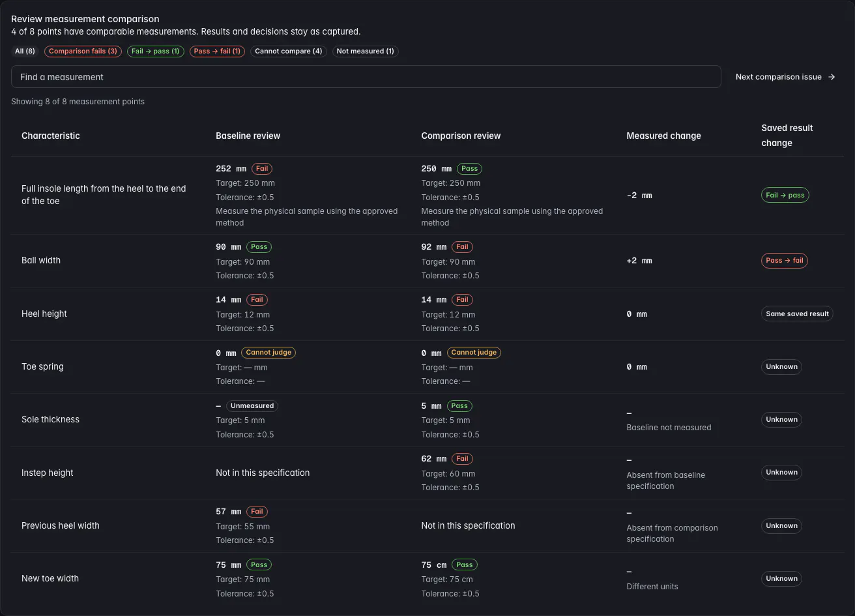855x616 pixels.
Task: Click the Different units note
Action: tap(652, 587)
